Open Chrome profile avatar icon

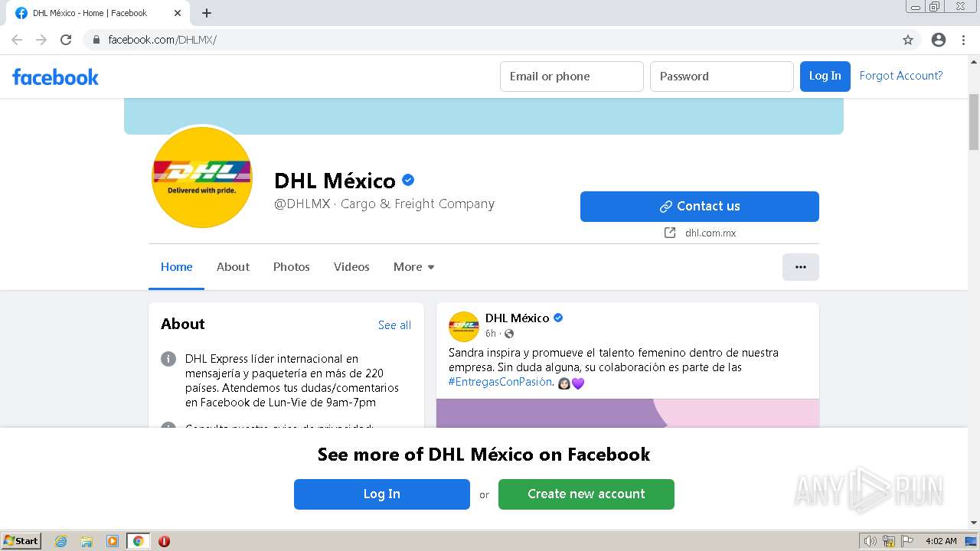point(939,40)
